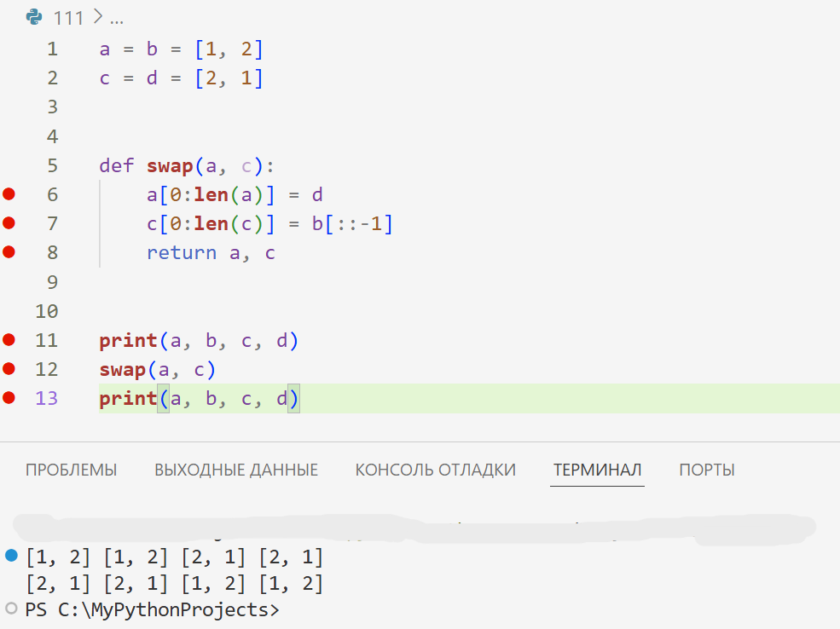Click the red breakpoint dot on line 13
Screen dimensions: 840x629
click(9, 398)
